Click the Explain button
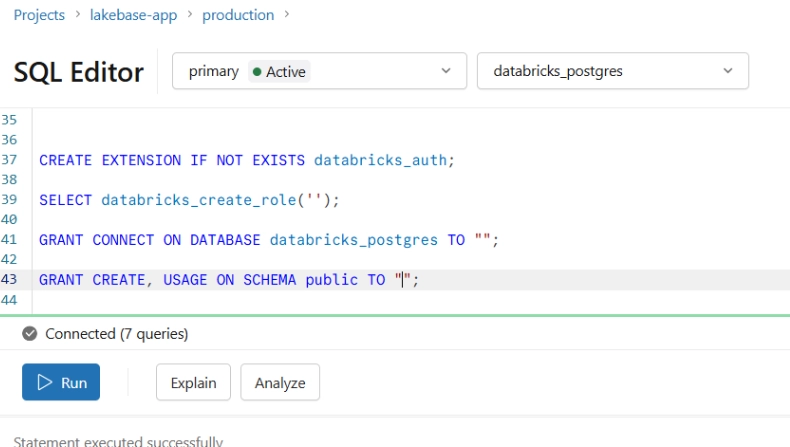Viewport: 790px width, 447px height. [x=193, y=382]
